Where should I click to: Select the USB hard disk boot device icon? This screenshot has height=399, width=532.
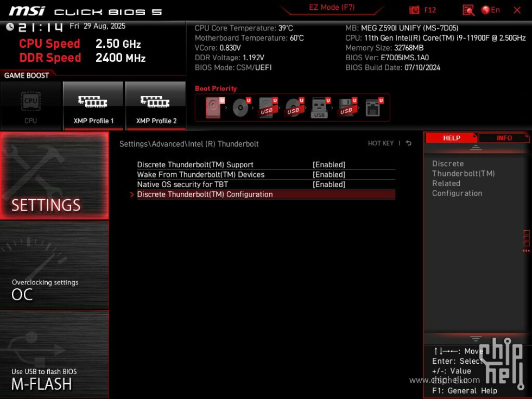coord(268,107)
